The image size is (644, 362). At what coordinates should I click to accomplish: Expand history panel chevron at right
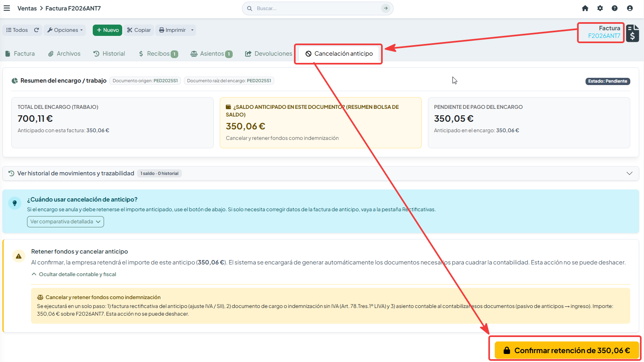pos(629,173)
